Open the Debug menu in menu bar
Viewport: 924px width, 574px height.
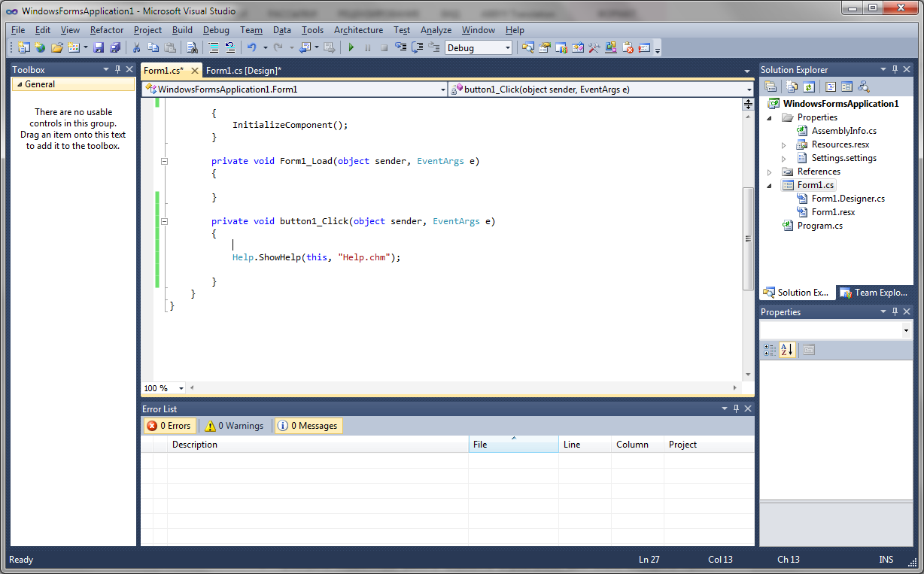point(216,30)
